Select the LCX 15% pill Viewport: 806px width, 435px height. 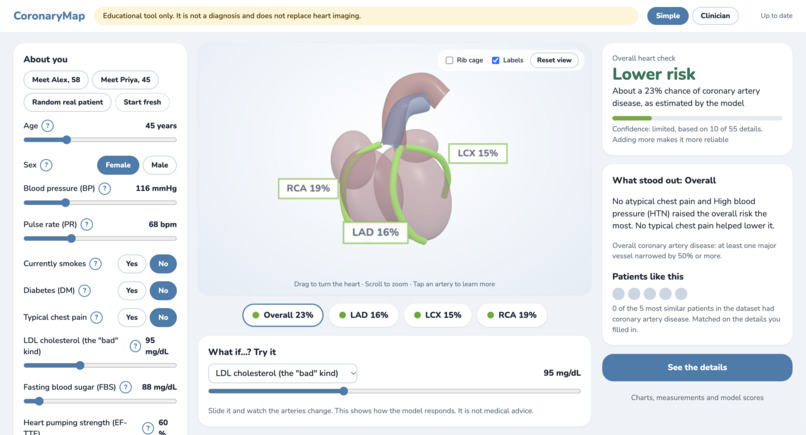(437, 315)
